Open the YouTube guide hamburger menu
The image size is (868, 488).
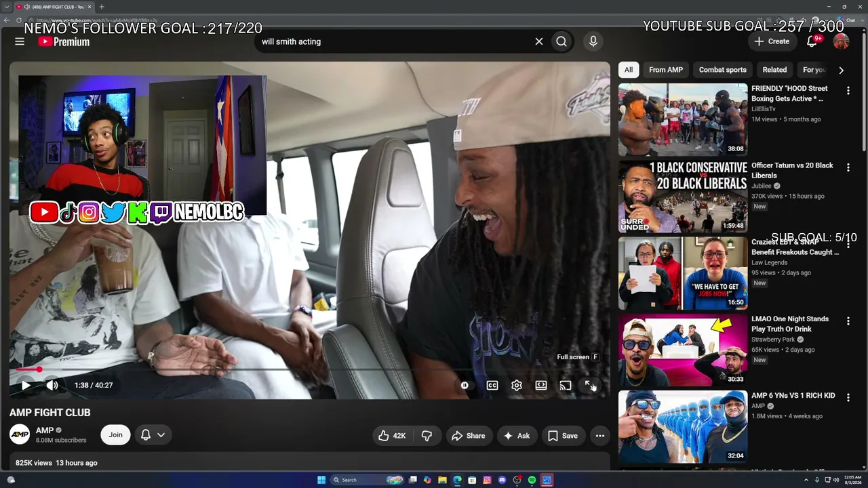pos(20,41)
